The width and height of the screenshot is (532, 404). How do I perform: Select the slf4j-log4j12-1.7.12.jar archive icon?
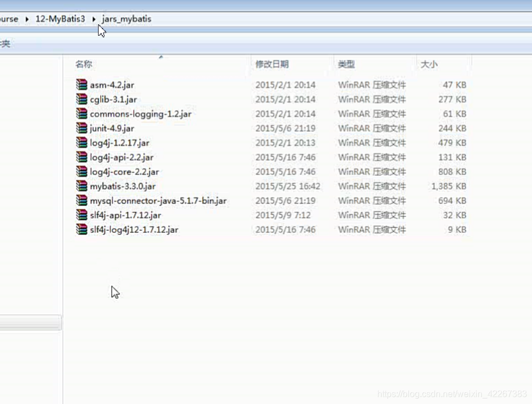[82, 230]
